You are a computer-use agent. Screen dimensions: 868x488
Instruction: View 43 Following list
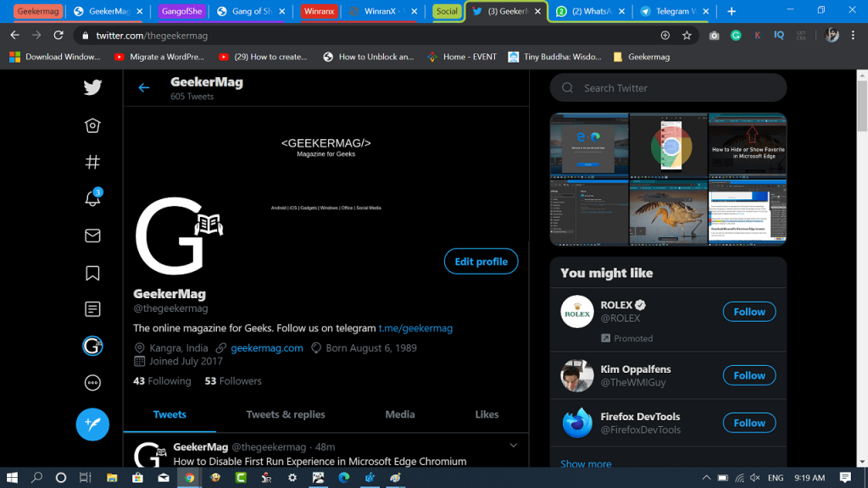[x=162, y=380]
